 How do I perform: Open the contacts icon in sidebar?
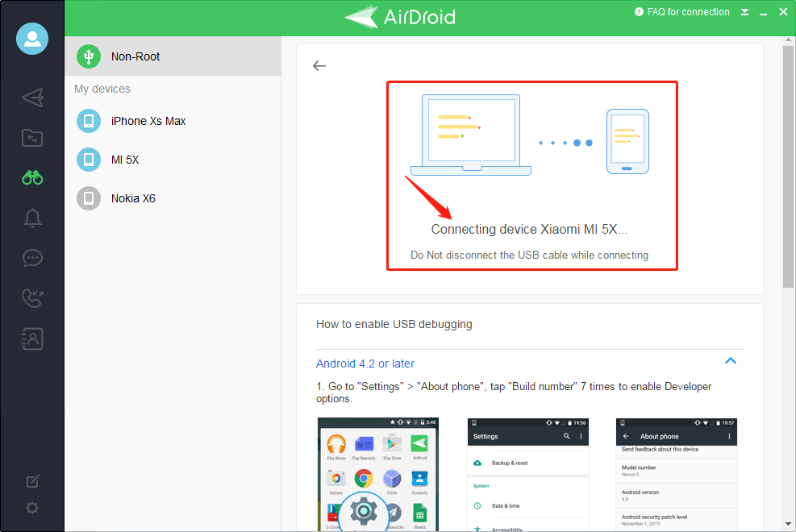coord(32,339)
